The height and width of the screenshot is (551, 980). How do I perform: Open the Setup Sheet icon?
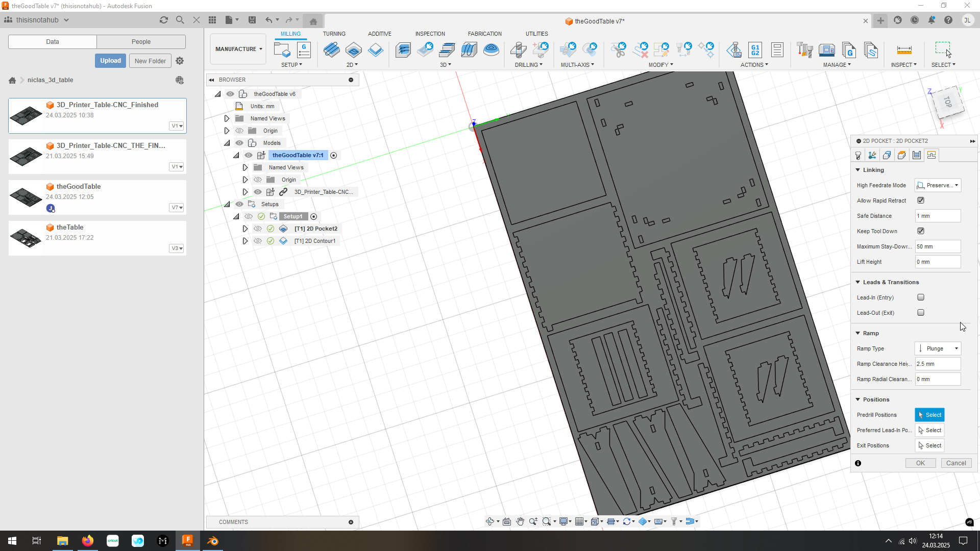coord(777,50)
